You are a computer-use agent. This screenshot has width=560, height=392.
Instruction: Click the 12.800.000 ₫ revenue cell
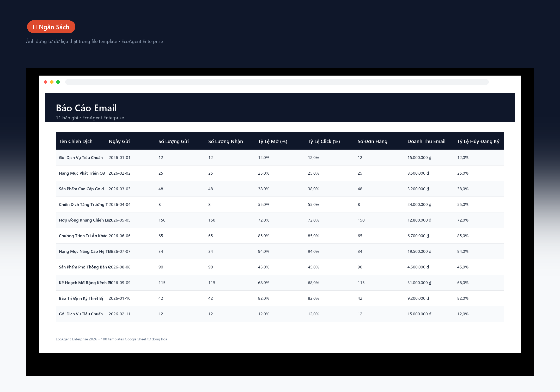tap(419, 220)
